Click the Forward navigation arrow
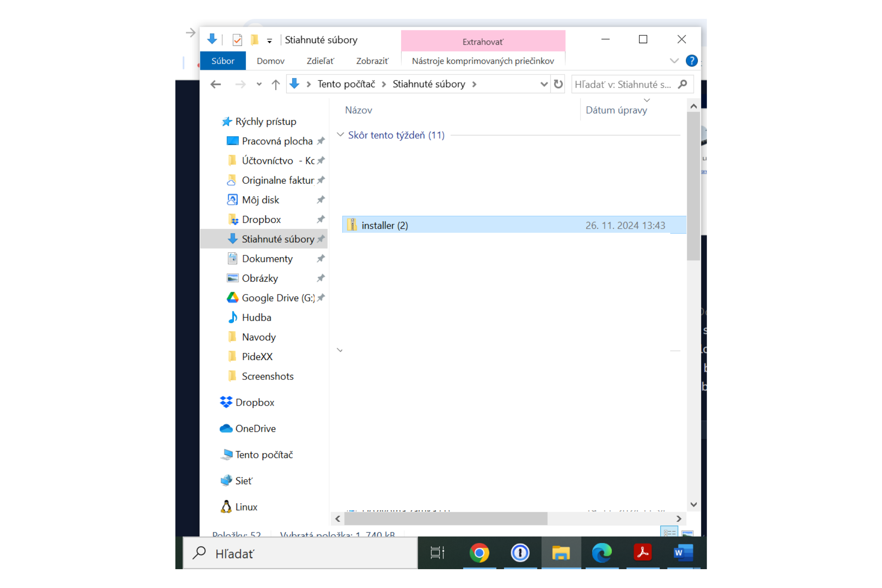Viewport: 882px width, 588px height. [240, 84]
